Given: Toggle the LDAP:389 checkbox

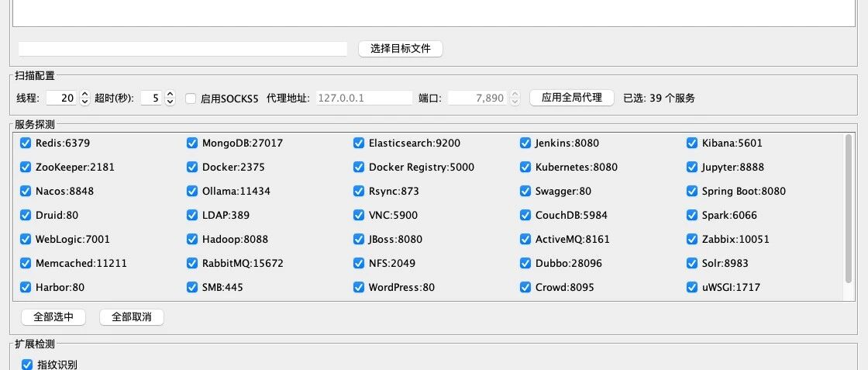Looking at the screenshot, I should coord(192,215).
